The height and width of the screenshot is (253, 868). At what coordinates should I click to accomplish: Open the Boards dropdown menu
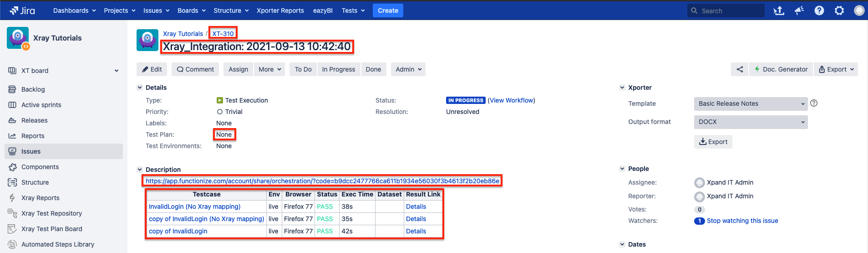click(x=192, y=10)
